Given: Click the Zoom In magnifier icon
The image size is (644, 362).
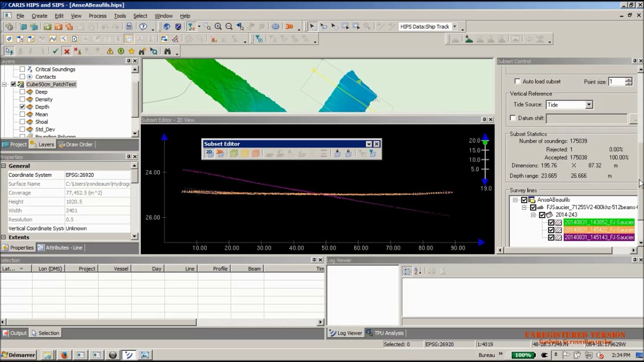Looking at the screenshot, I should [x=218, y=27].
